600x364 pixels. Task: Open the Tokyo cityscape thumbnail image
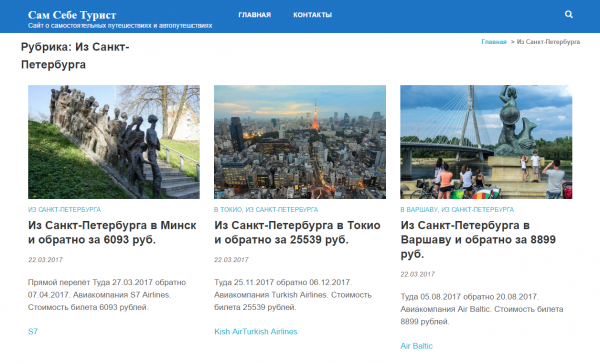point(300,142)
